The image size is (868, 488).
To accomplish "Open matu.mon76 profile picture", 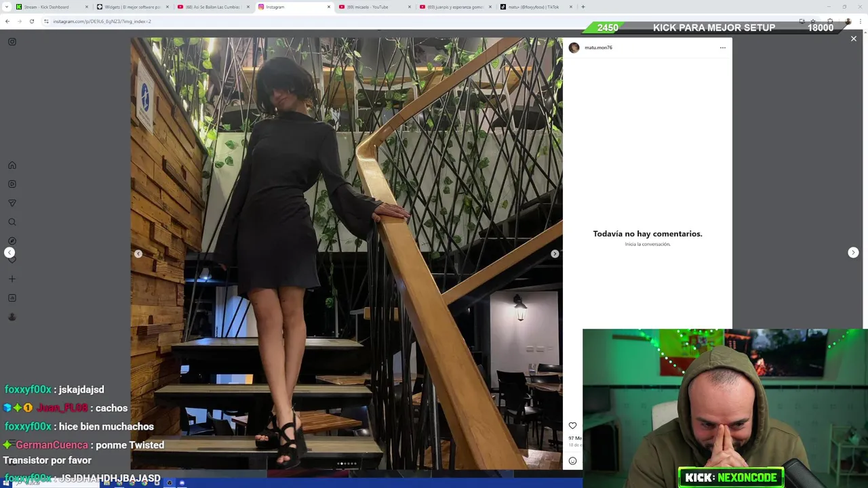I will 574,47.
